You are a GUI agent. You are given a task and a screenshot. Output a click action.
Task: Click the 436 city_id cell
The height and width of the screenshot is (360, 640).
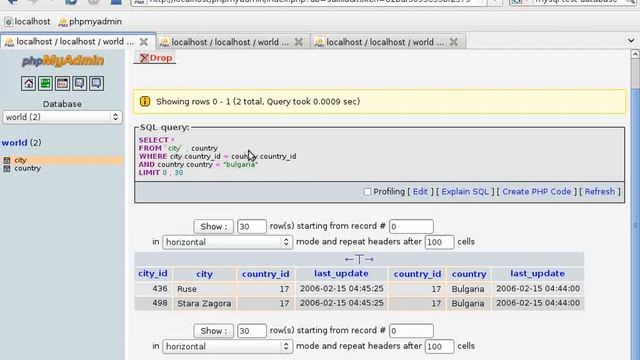(153, 289)
